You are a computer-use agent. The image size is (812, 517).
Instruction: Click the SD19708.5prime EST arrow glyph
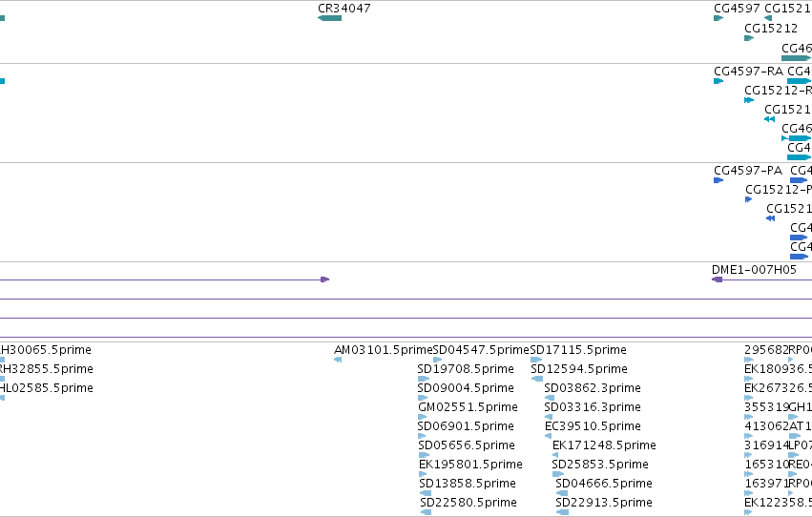pos(424,379)
